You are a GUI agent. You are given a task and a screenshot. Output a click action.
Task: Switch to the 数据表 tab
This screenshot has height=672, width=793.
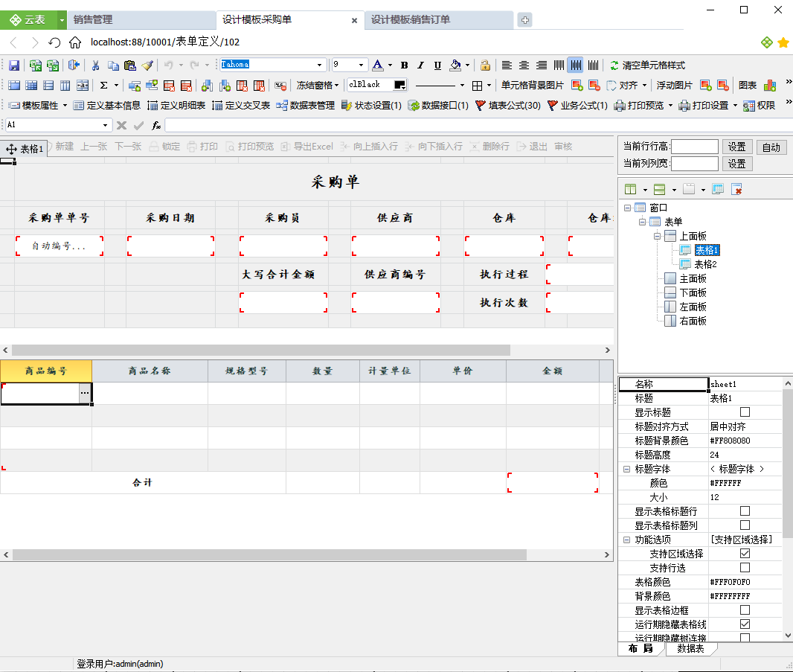(x=690, y=649)
